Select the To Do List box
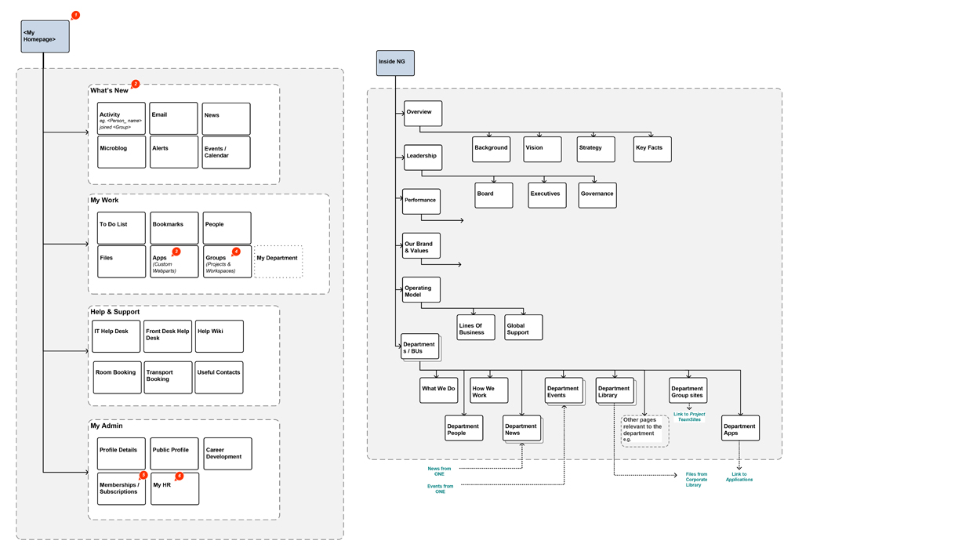980x551 pixels. 122,228
